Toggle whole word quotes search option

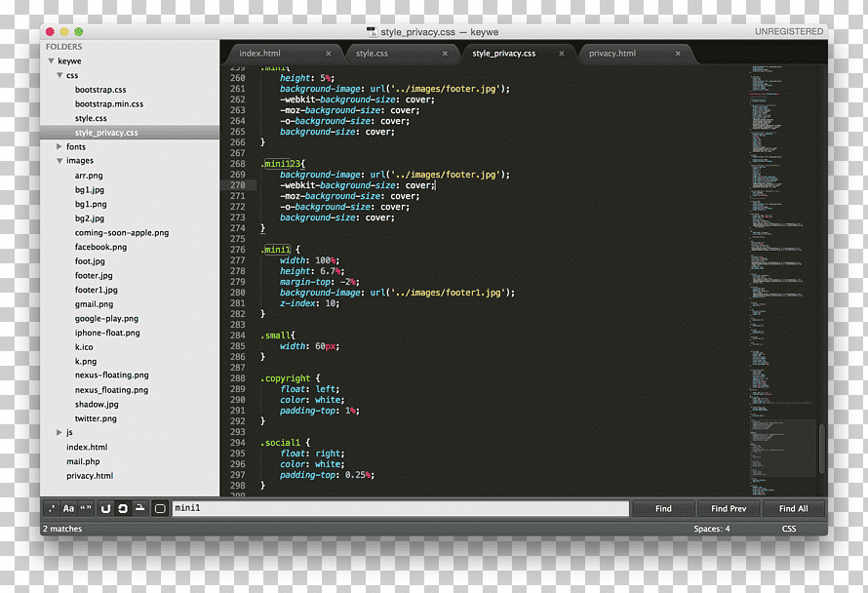tap(86, 508)
